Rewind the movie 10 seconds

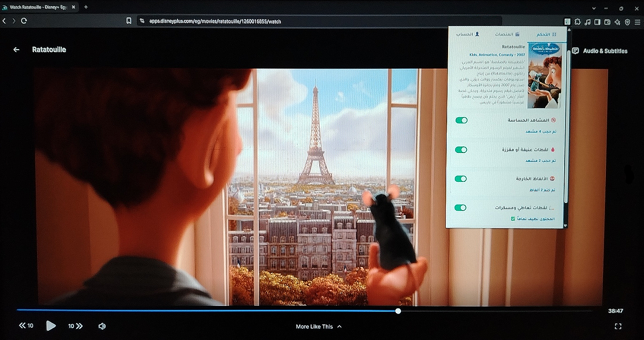[26, 326]
